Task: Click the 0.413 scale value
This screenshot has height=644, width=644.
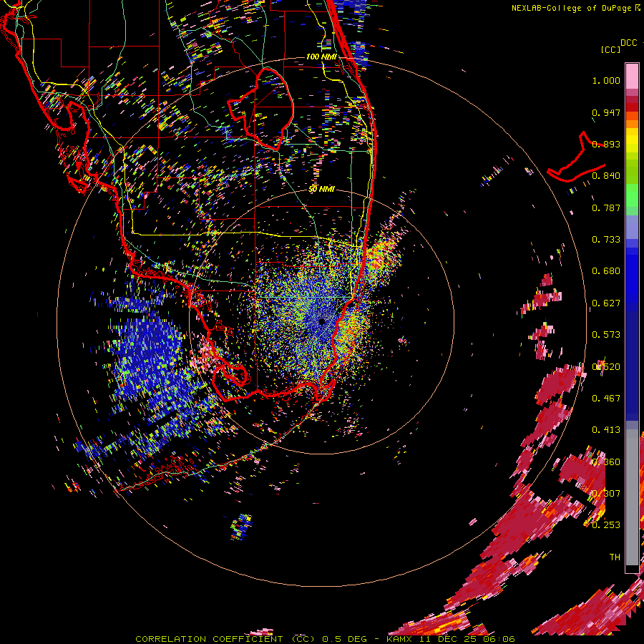Action: coord(606,430)
